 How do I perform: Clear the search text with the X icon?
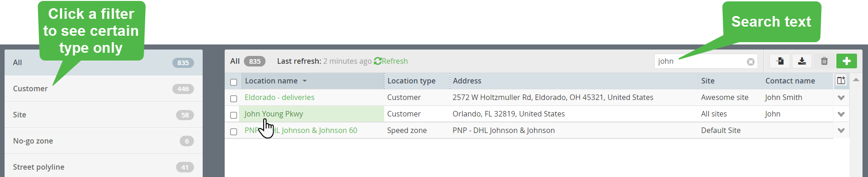[751, 61]
